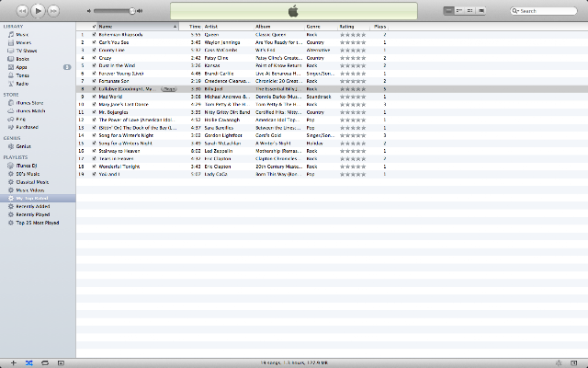Switch to album list view
588x368 pixels.
point(459,10)
